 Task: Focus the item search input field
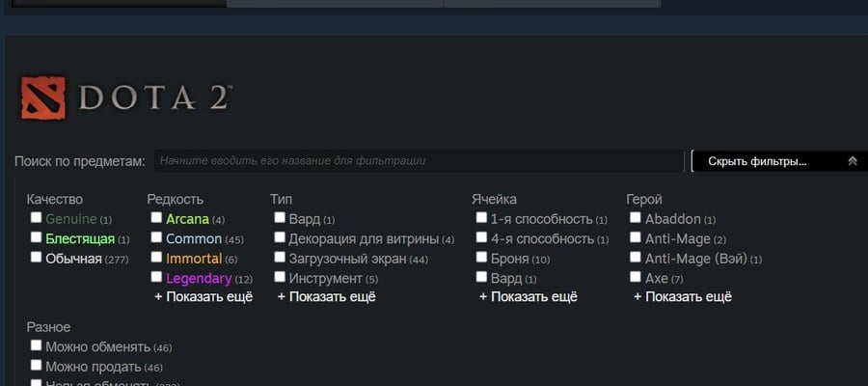(x=420, y=161)
